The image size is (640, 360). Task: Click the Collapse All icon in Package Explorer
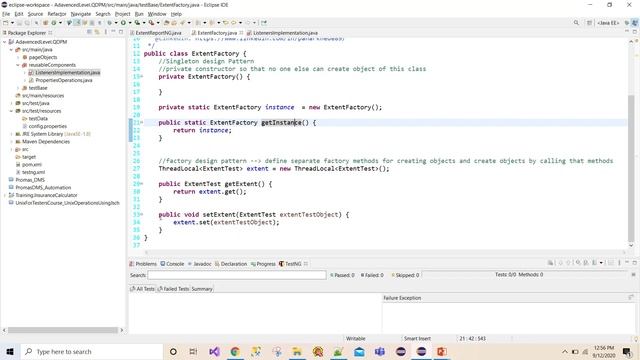[89, 32]
